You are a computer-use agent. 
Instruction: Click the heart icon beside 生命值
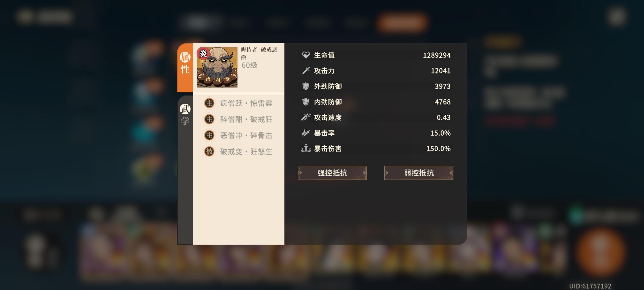point(306,55)
